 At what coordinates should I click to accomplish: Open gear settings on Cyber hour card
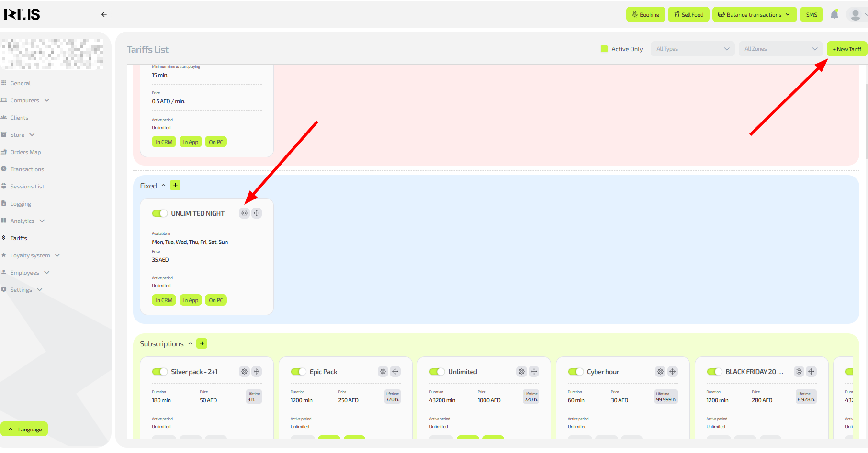(660, 372)
